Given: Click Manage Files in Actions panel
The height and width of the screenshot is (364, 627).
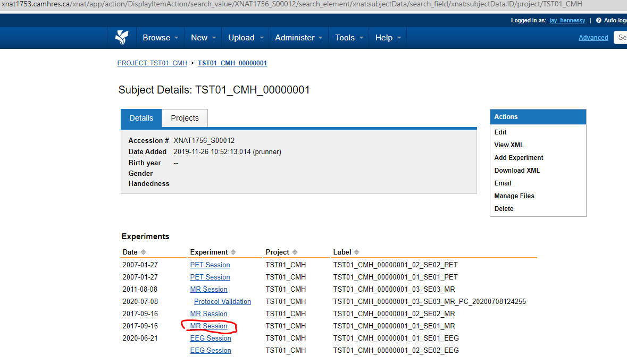Looking at the screenshot, I should 514,196.
